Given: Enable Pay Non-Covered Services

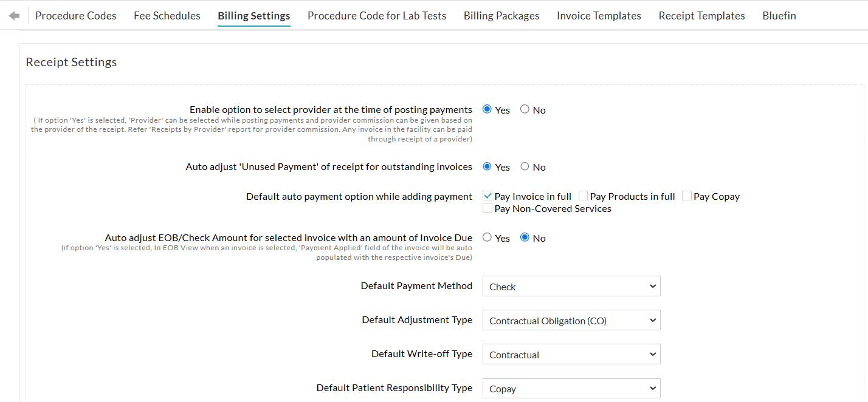Looking at the screenshot, I should pos(487,208).
